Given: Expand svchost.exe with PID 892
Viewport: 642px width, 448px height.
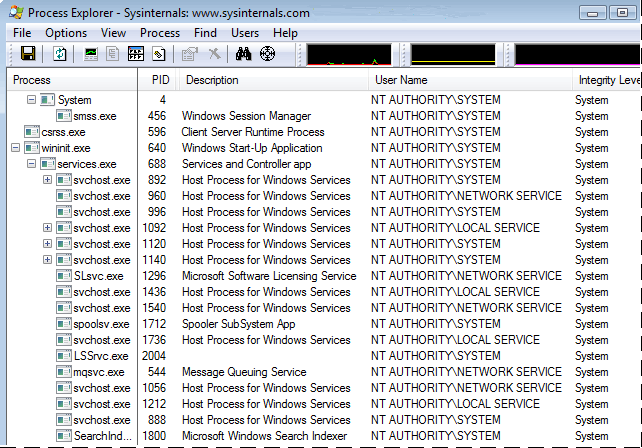Looking at the screenshot, I should coord(47,180).
